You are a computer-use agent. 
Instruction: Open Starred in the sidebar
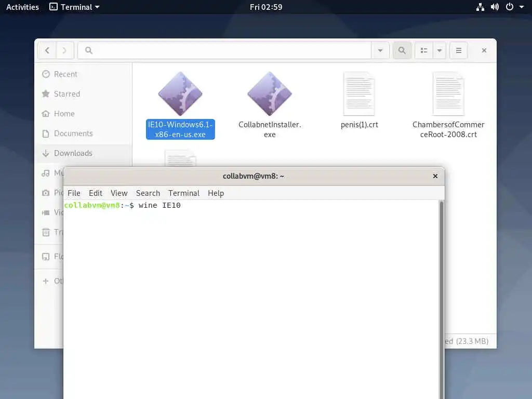click(83, 94)
